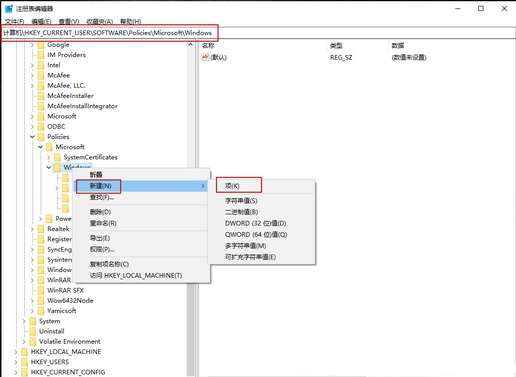
Task: Choose 多字符串值(M) in the submenu
Action: [262, 246]
